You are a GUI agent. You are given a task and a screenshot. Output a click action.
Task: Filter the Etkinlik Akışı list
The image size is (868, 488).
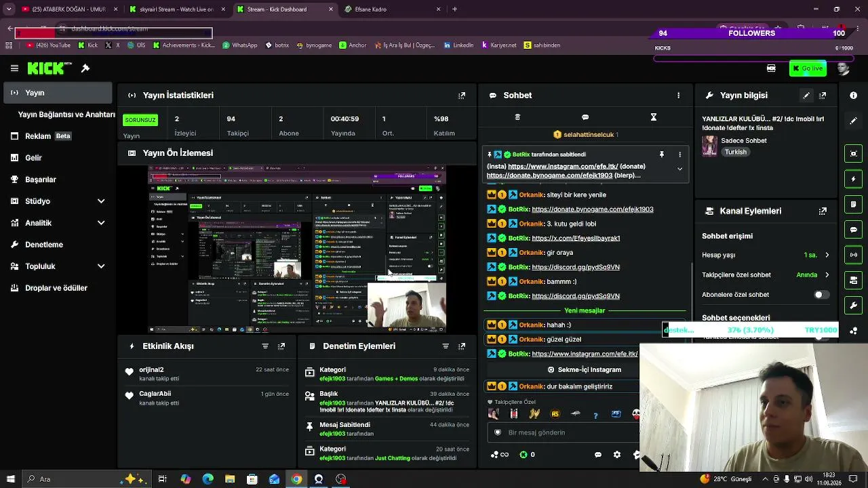[265, 346]
